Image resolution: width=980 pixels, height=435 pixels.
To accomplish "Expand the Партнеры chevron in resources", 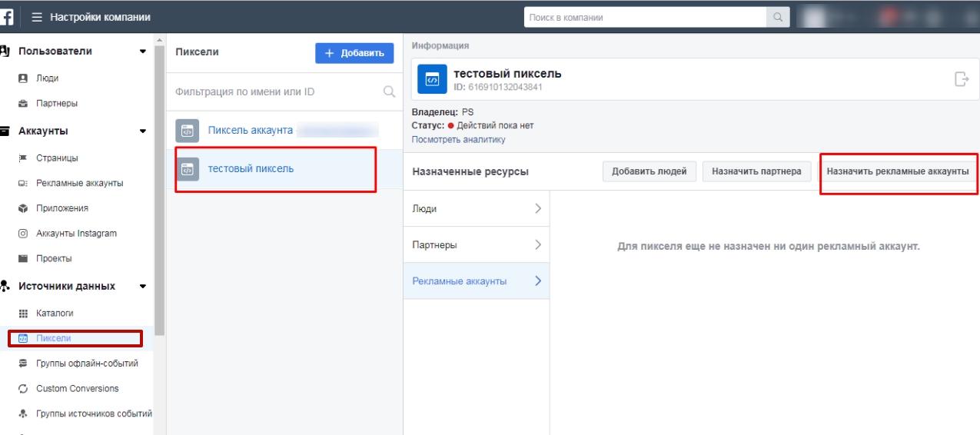I will (538, 245).
